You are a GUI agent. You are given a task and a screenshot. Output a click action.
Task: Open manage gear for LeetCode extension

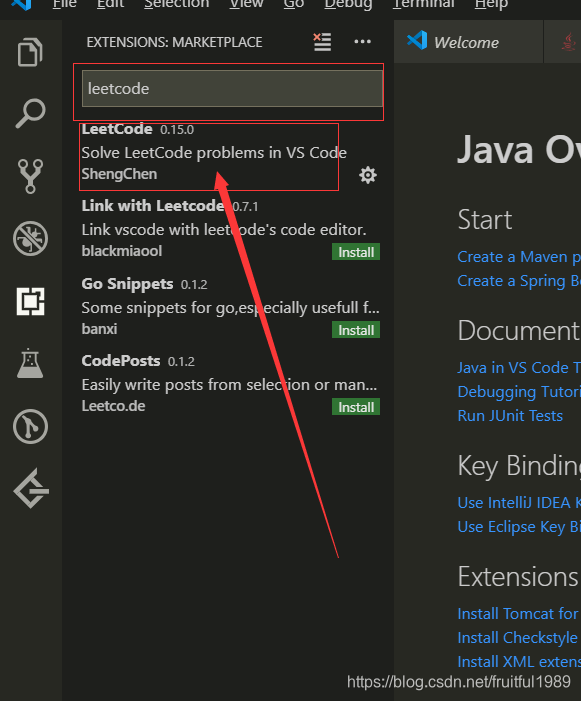(x=368, y=175)
